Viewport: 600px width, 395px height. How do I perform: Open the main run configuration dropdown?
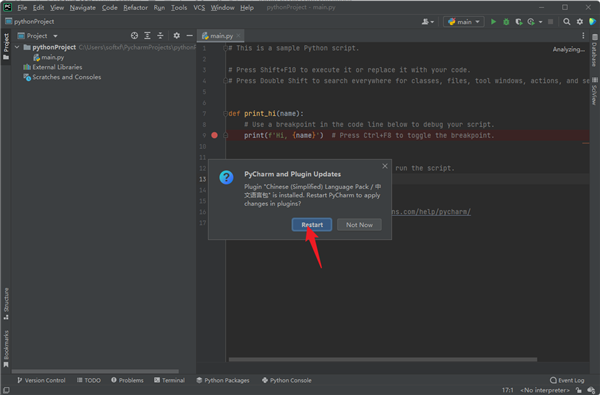(464, 22)
